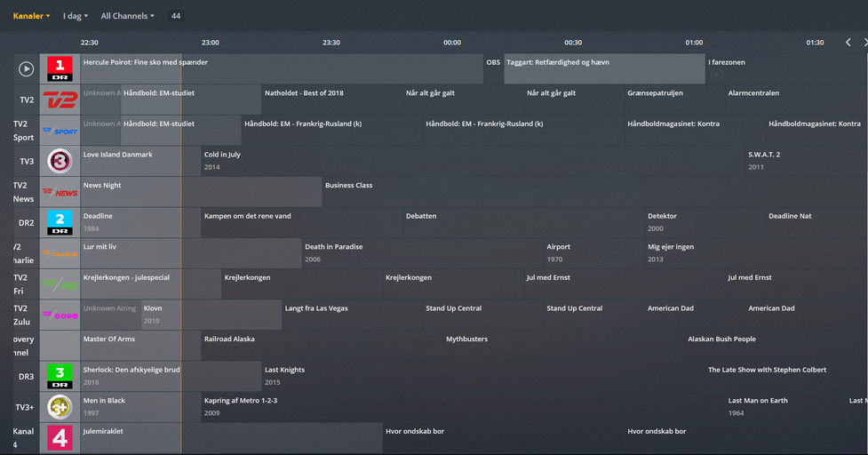Click the 00:00 time marker
Screen dimensions: 868x455
[x=452, y=43]
